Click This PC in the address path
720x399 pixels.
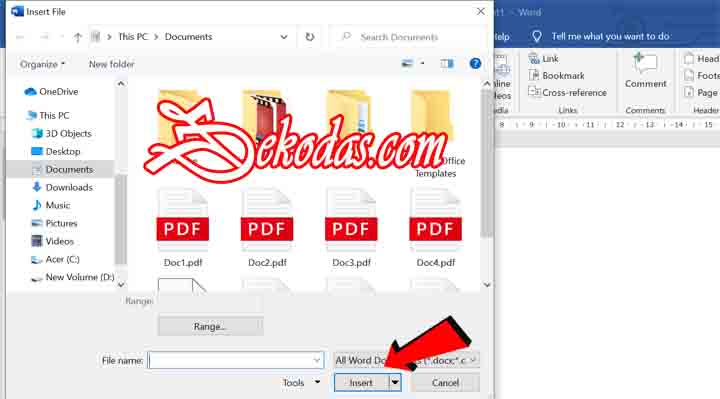point(133,37)
